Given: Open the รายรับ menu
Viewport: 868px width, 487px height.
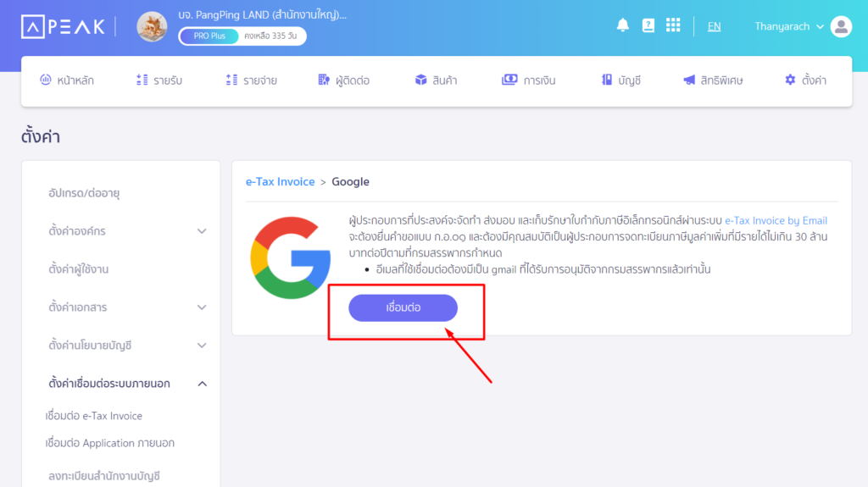Looking at the screenshot, I should pyautogui.click(x=159, y=80).
